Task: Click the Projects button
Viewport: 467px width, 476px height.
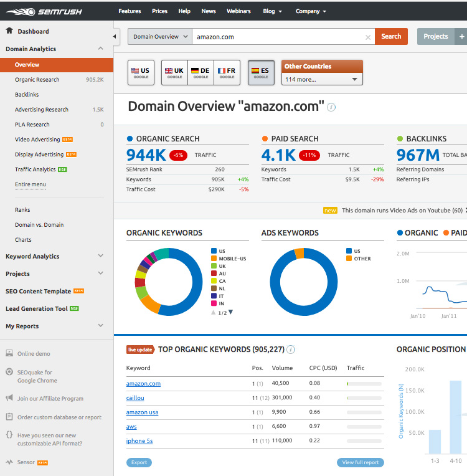Action: click(x=436, y=36)
